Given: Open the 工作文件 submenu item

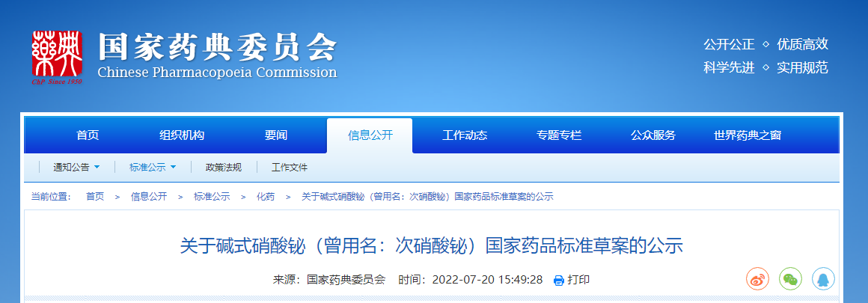Looking at the screenshot, I should tap(290, 168).
